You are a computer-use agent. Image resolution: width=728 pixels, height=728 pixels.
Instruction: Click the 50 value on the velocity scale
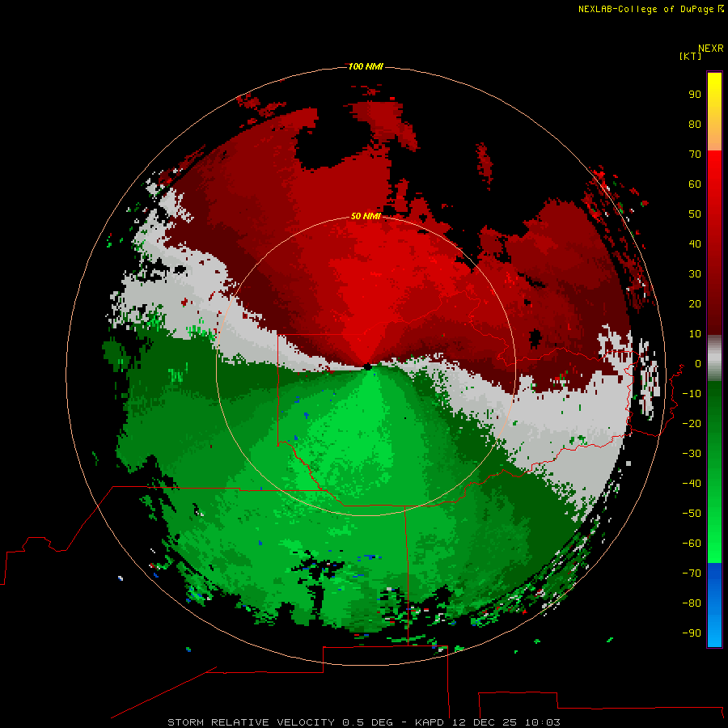coord(695,214)
